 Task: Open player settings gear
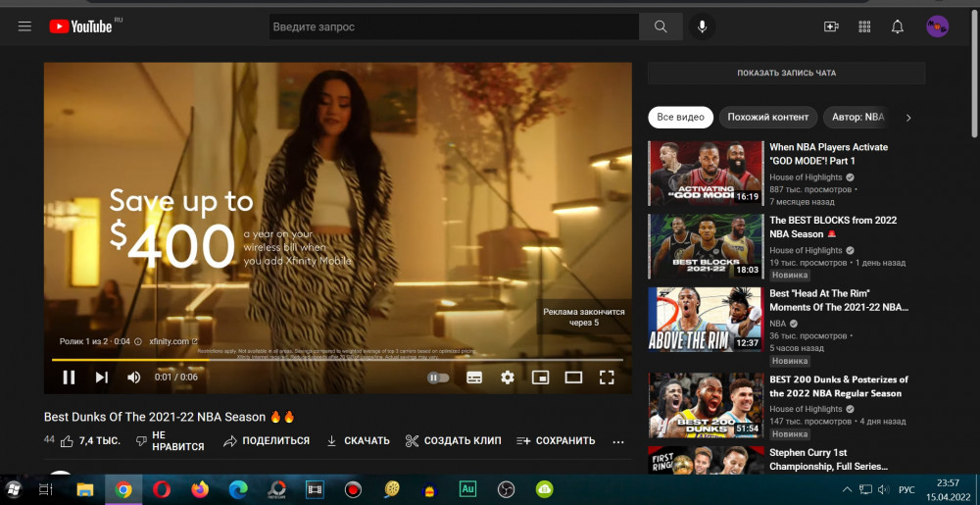[x=507, y=378]
